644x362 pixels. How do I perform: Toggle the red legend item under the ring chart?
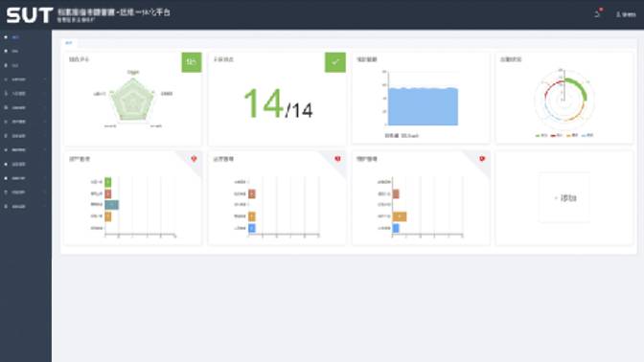tap(557, 135)
